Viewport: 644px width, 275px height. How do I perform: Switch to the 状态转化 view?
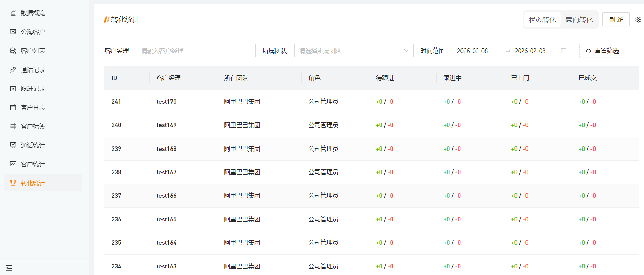[542, 20]
